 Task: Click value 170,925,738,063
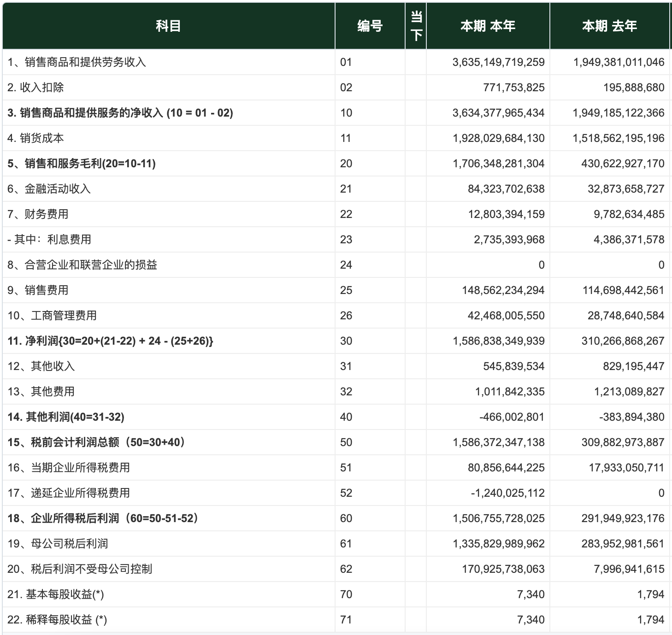tap(503, 569)
